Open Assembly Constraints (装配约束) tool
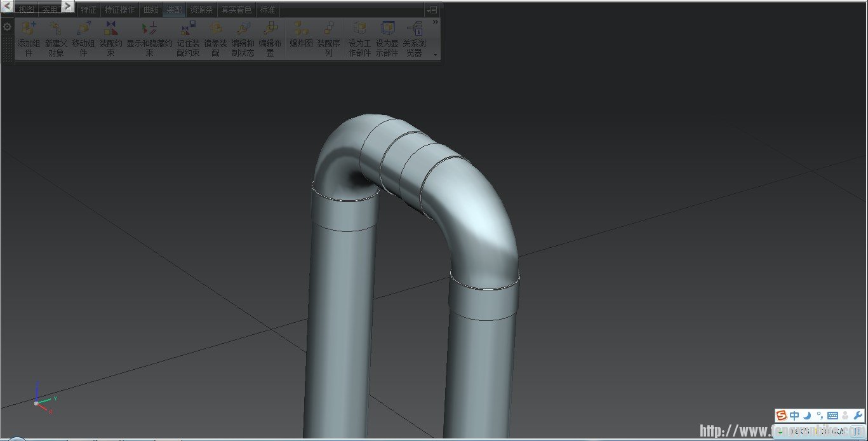 tap(110, 29)
